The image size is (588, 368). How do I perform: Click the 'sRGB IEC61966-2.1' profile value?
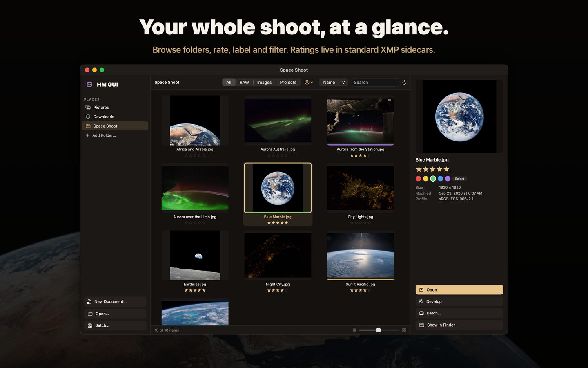[456, 199]
